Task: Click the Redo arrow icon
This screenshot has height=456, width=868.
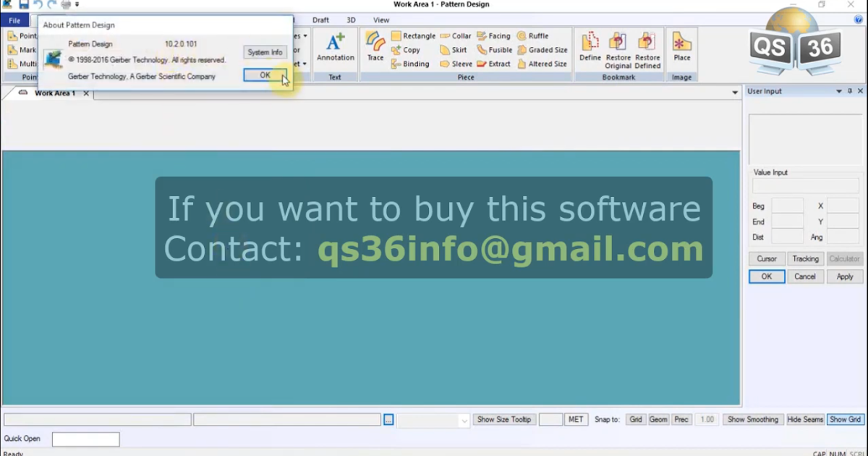Action: point(51,4)
